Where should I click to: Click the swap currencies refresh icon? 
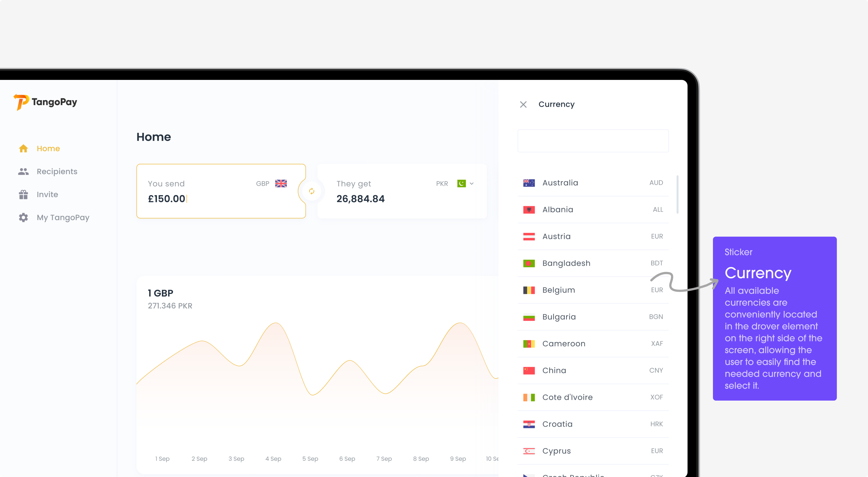[x=312, y=191]
